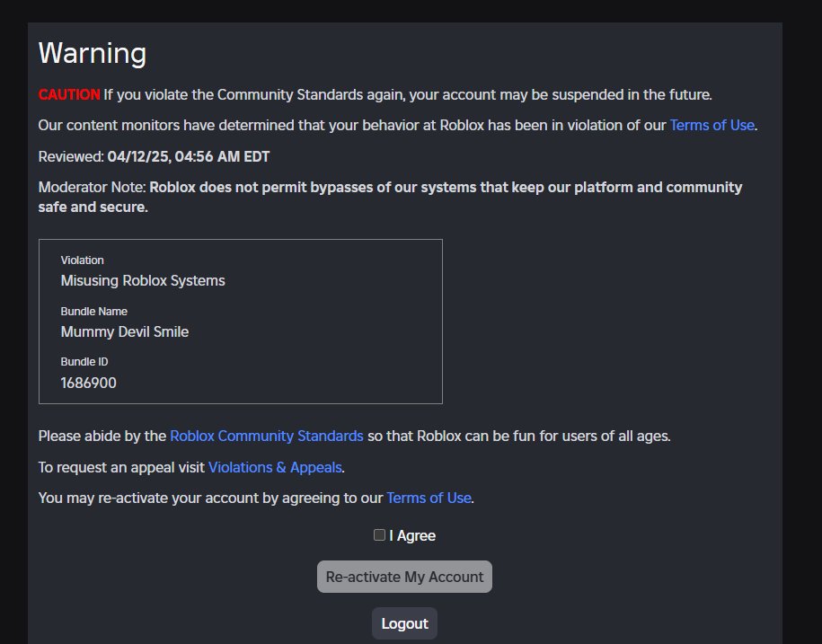Enable the I Agree checkbox
Viewport: 822px width, 644px height.
coord(379,534)
